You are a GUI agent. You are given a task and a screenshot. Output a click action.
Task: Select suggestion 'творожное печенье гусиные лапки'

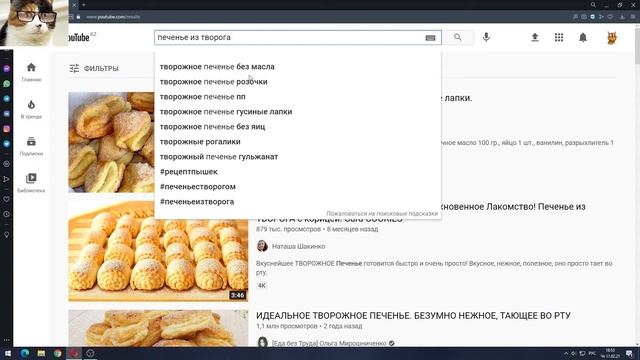[298, 111]
